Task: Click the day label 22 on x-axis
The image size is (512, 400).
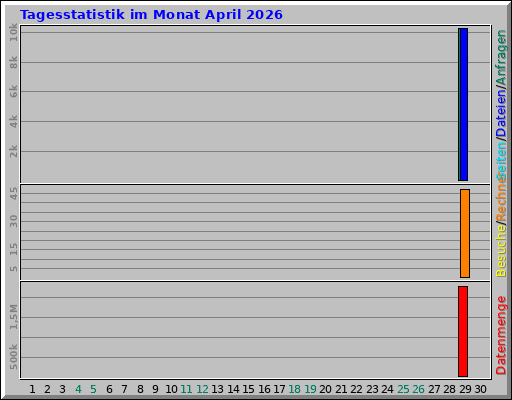Action: pyautogui.click(x=356, y=389)
